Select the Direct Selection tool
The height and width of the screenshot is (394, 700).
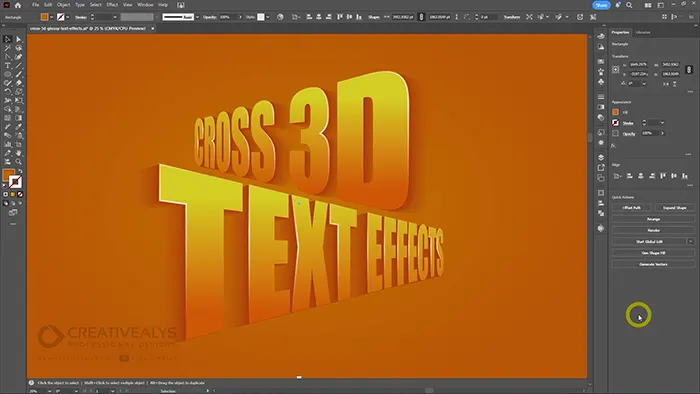click(19, 39)
